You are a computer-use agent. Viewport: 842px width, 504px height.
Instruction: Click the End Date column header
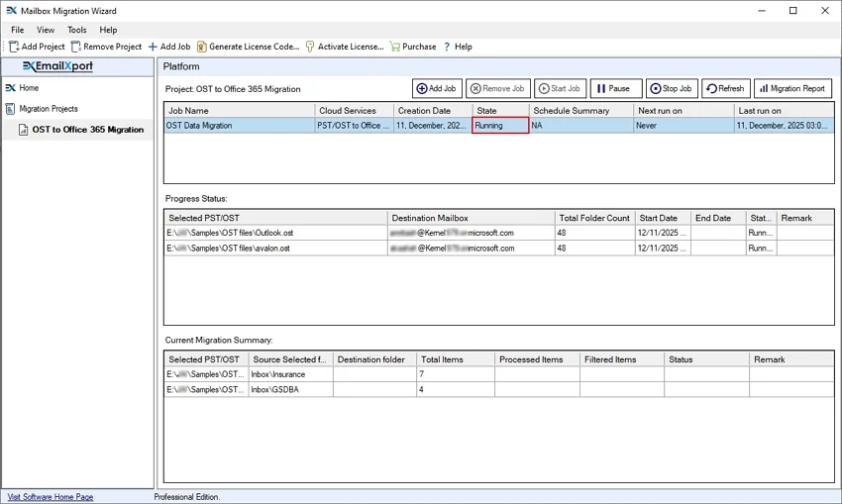tap(718, 218)
